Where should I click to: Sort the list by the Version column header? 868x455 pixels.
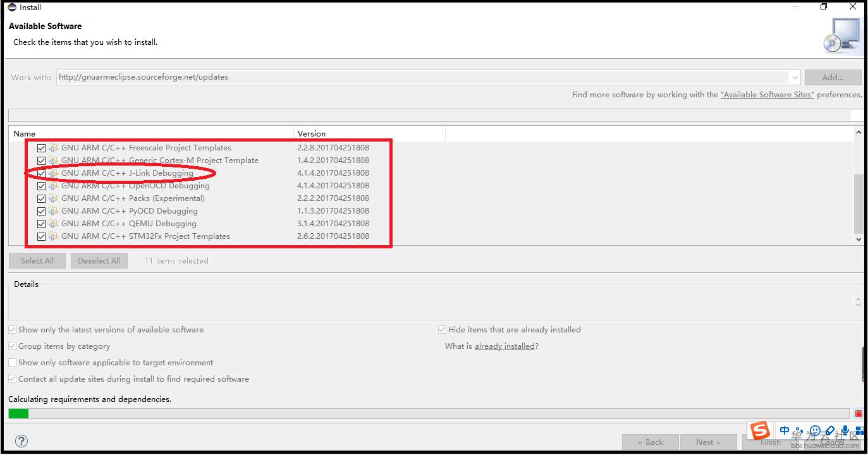(x=370, y=134)
